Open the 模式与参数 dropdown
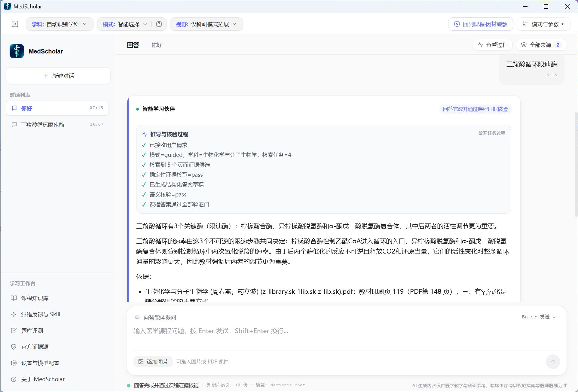 (x=543, y=24)
